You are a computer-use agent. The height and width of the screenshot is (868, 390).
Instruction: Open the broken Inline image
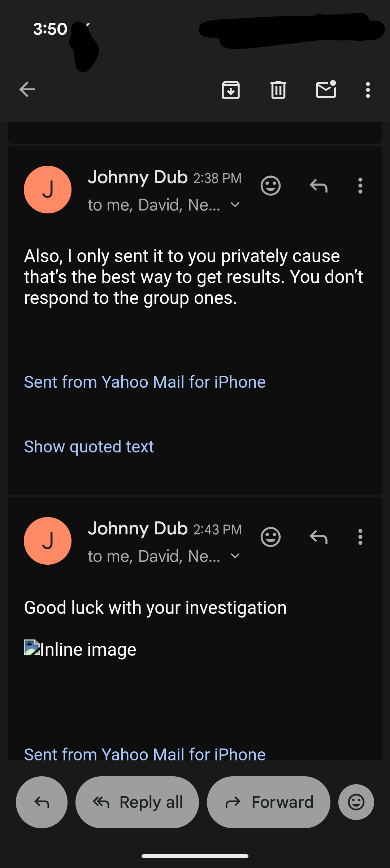pos(80,649)
